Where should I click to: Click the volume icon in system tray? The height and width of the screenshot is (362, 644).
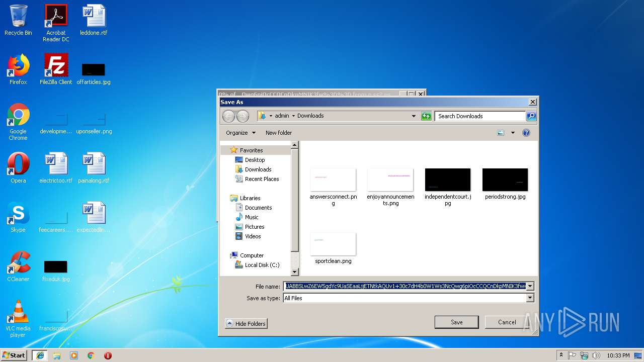tap(597, 355)
